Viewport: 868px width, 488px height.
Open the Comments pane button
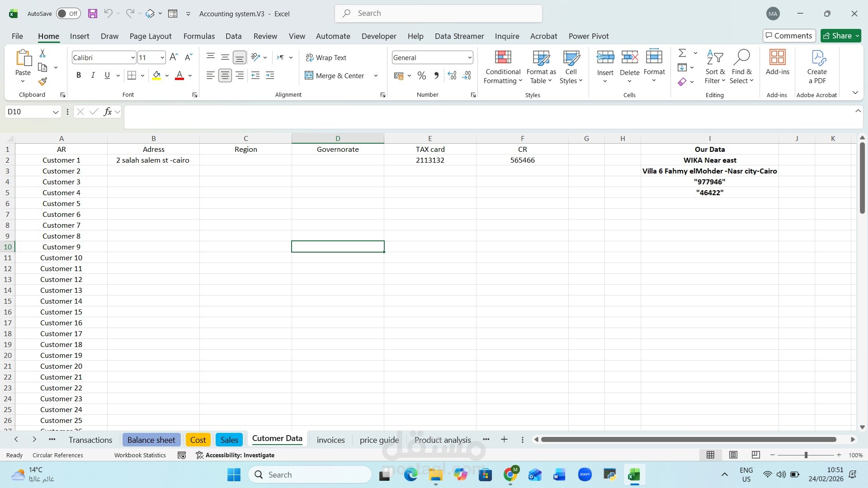click(x=789, y=36)
